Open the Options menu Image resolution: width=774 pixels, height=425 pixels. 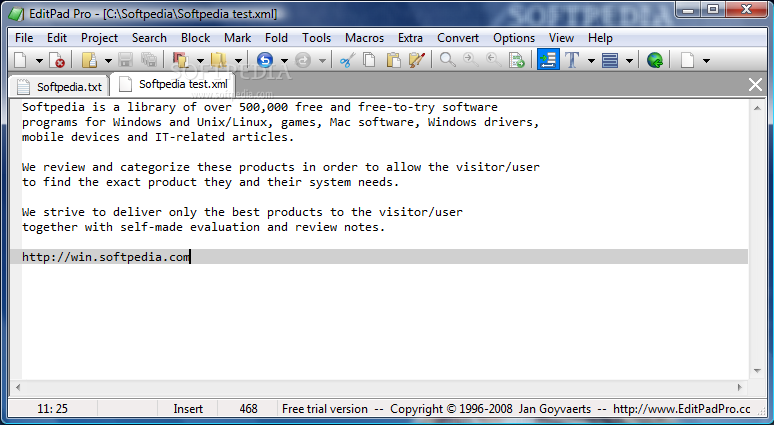pyautogui.click(x=514, y=38)
